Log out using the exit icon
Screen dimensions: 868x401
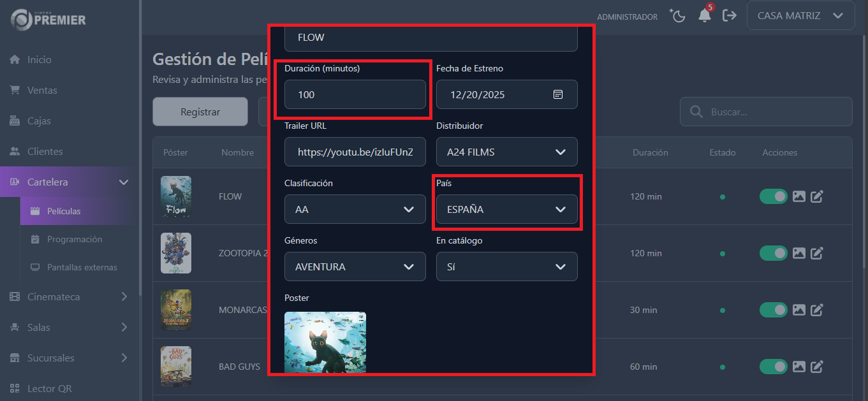coord(730,15)
